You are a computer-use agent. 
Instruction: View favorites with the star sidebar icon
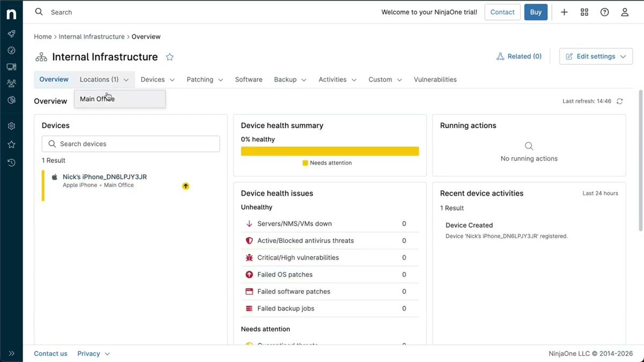coord(11,143)
